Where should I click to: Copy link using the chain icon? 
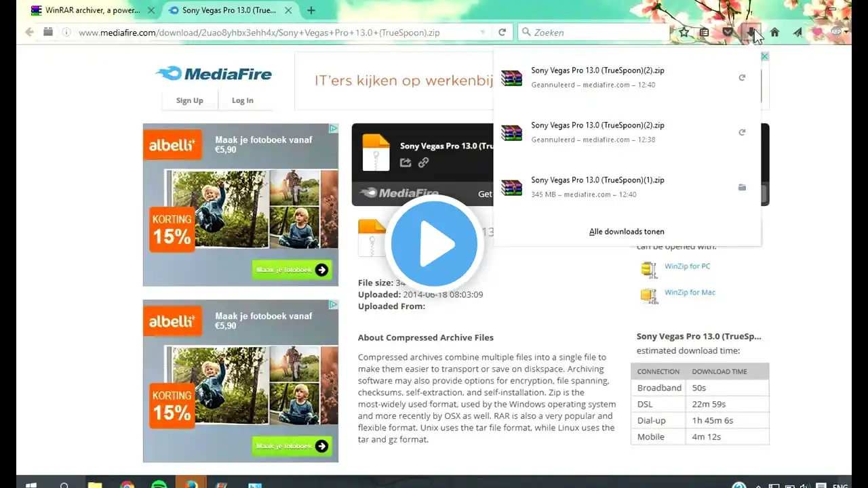click(x=423, y=162)
